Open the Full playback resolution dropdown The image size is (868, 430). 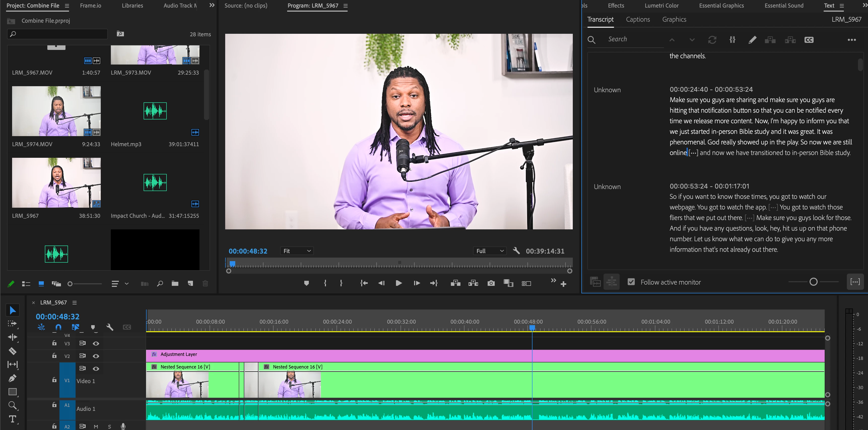[490, 251]
